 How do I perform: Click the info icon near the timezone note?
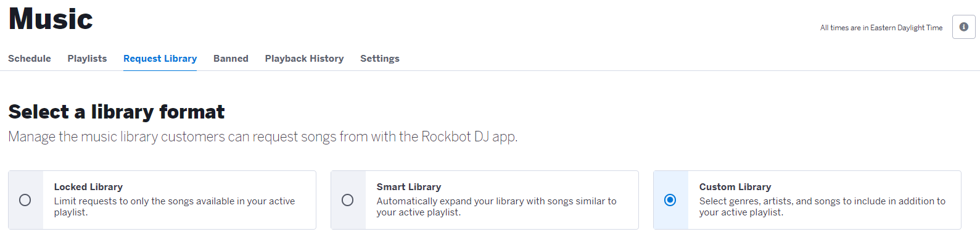pyautogui.click(x=963, y=27)
